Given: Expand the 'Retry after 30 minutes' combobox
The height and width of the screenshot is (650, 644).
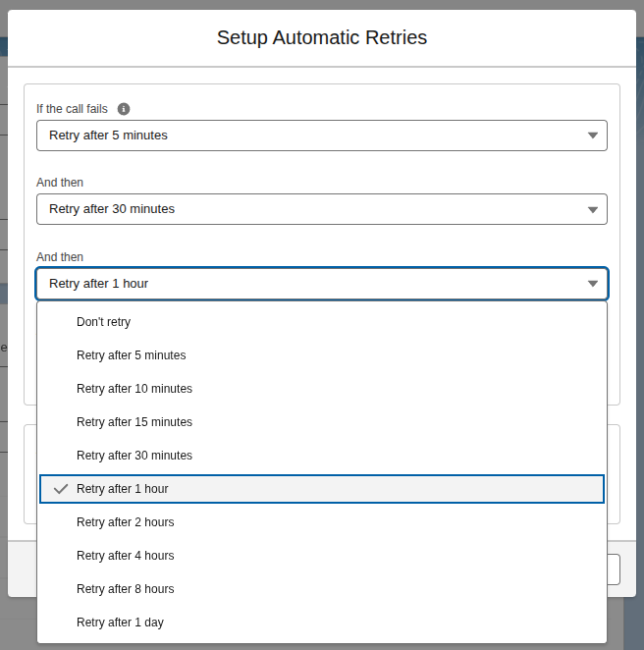Looking at the screenshot, I should click(x=321, y=209).
